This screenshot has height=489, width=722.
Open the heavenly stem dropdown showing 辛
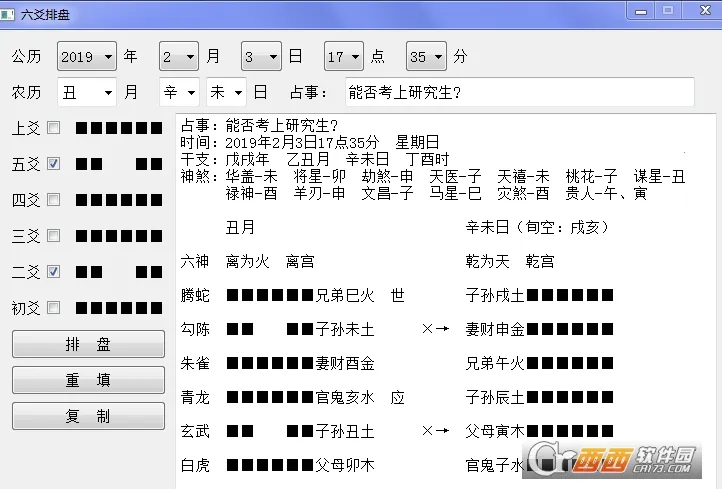point(179,93)
